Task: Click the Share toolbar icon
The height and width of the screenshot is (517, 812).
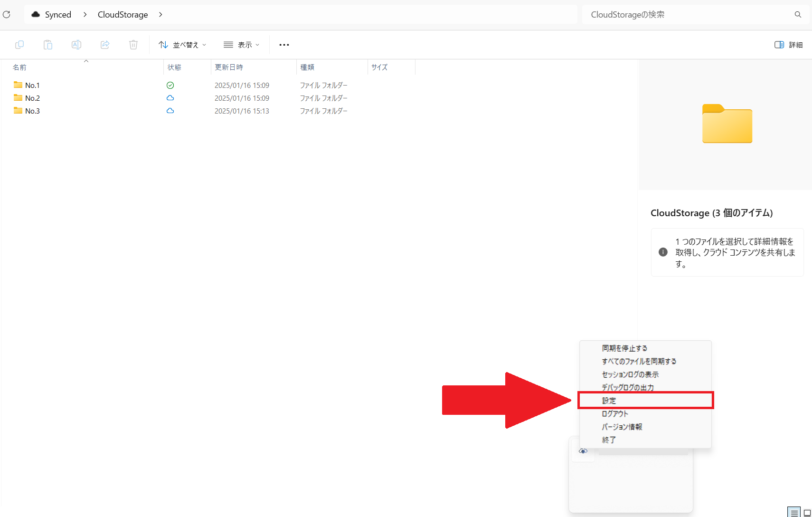Action: [x=105, y=45]
